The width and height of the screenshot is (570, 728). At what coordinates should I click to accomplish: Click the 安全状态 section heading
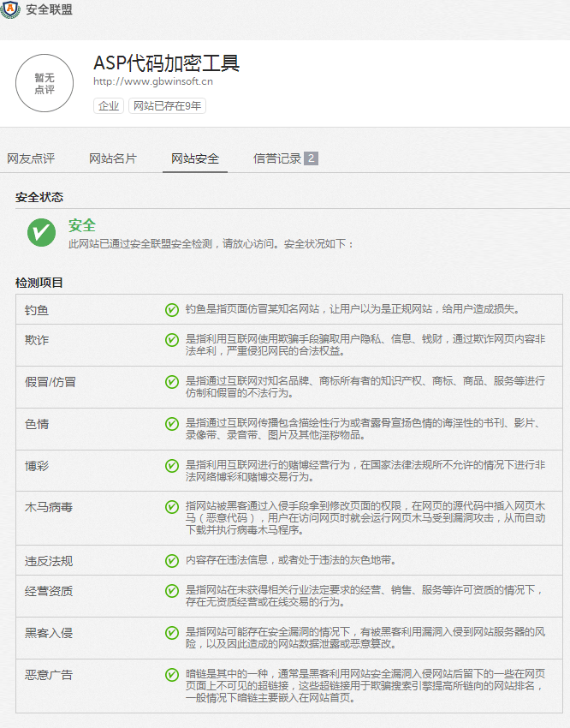coord(39,197)
